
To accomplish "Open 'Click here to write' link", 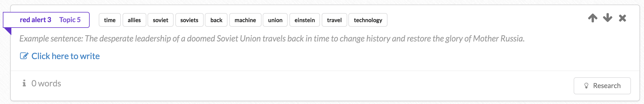I will 66,56.
